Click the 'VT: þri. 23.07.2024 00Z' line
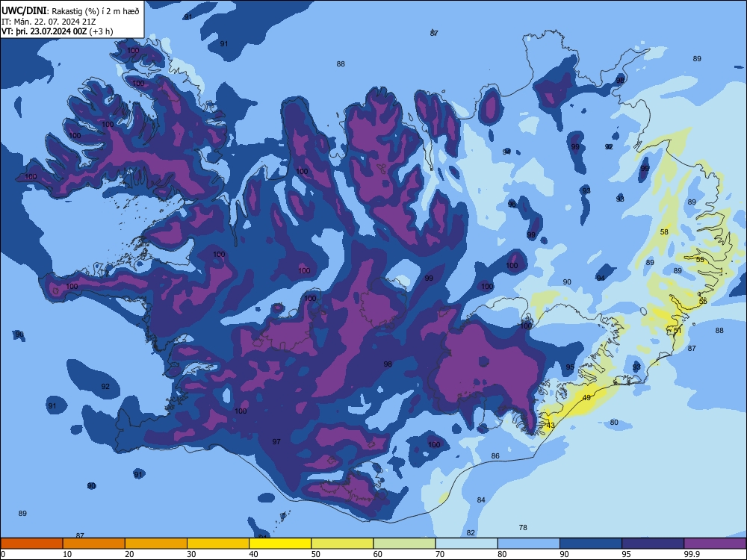Viewport: 747px width, 560px height. pyautogui.click(x=44, y=31)
